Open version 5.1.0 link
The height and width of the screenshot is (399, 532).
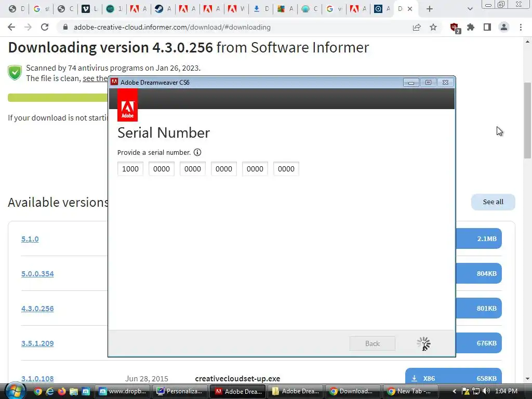(30, 239)
